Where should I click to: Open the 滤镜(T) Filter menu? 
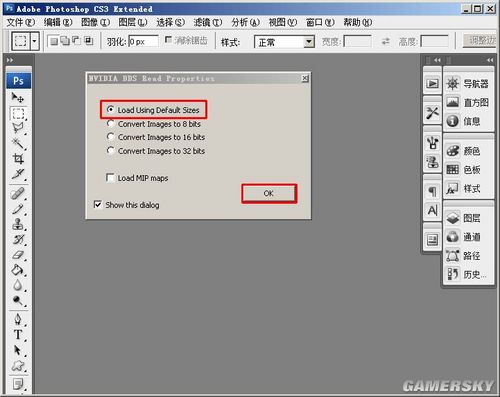208,22
